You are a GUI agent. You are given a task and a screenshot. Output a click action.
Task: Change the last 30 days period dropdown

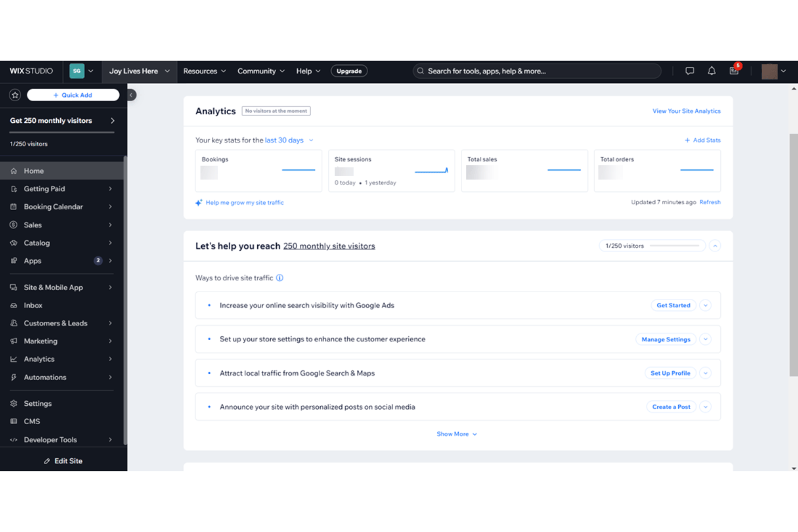tap(289, 140)
